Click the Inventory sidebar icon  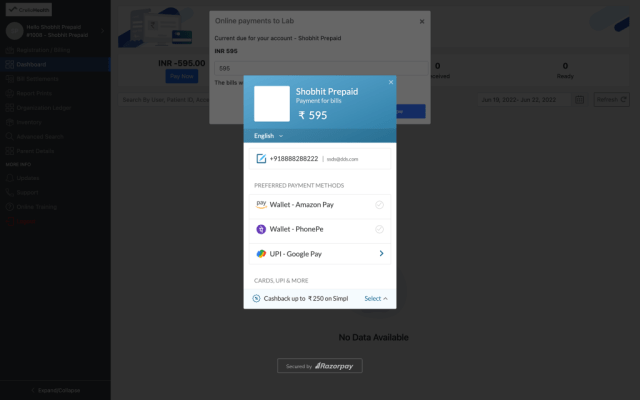[x=10, y=122]
